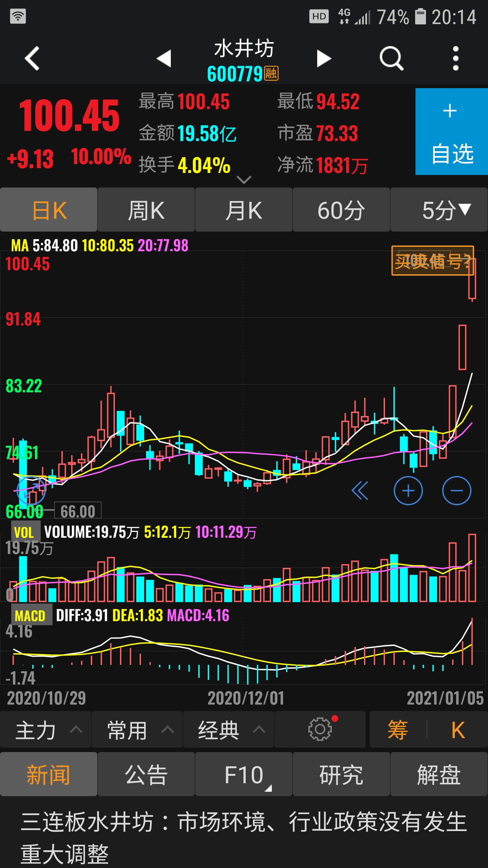The height and width of the screenshot is (868, 488).
Task: Tap the date label 2021/01/05
Action: 445,698
